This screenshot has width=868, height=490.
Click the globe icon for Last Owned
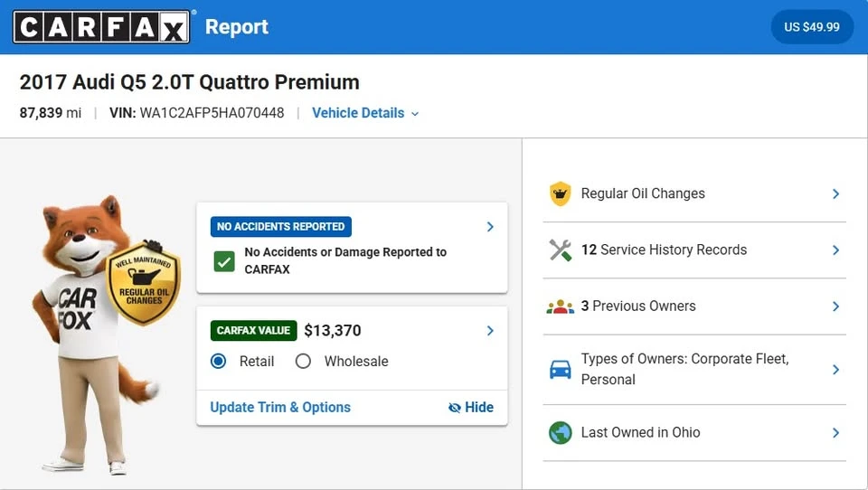coord(561,433)
